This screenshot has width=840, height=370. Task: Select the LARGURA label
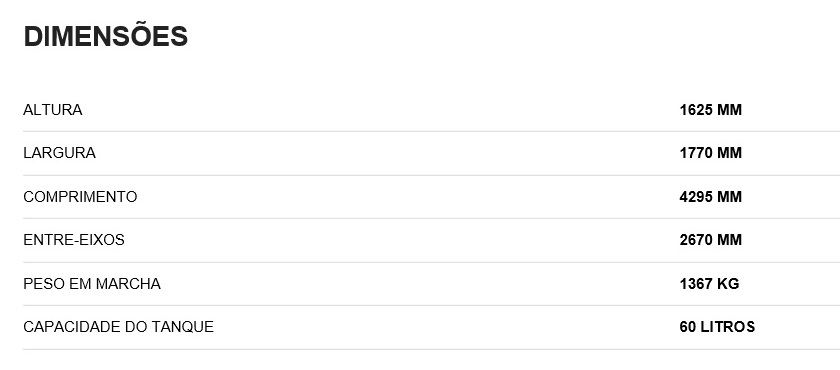click(x=59, y=153)
